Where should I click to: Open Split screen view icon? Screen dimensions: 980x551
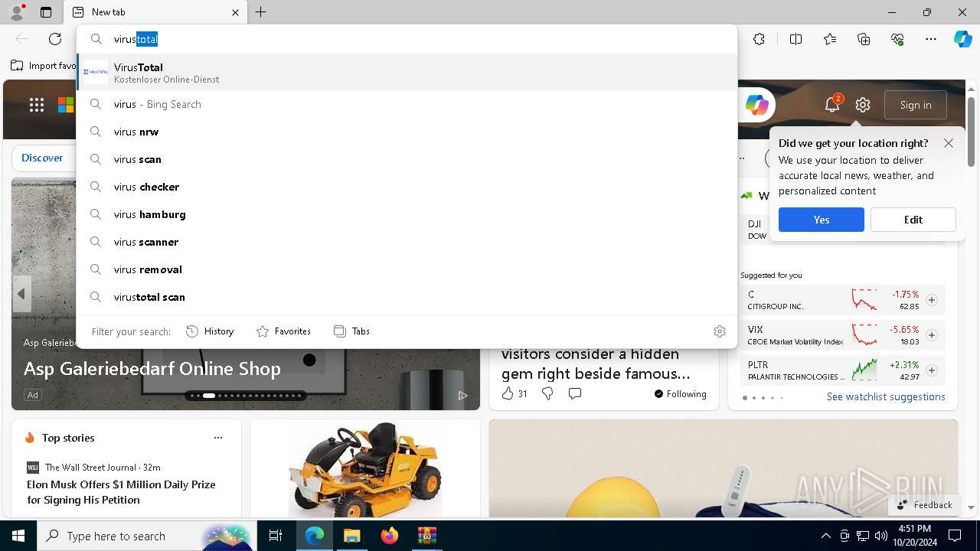(x=795, y=39)
